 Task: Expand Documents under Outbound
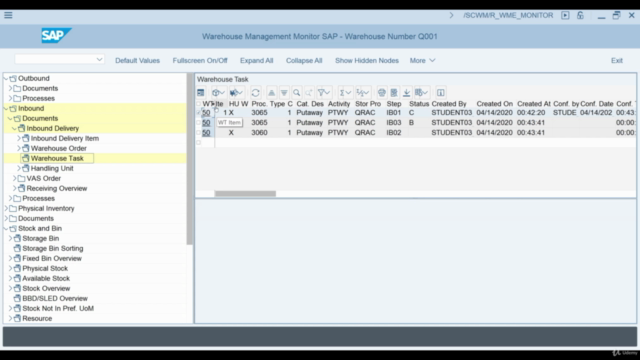[11, 88]
